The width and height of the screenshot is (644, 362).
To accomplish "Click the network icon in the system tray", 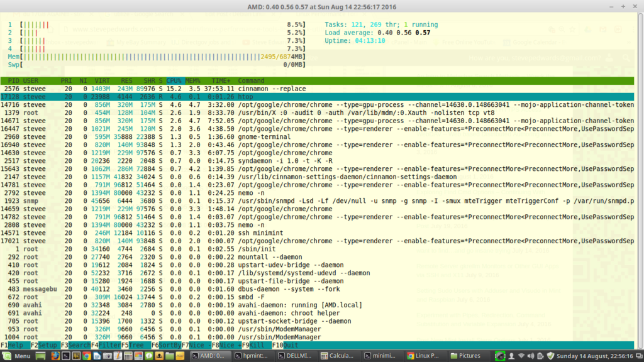I will (521, 356).
